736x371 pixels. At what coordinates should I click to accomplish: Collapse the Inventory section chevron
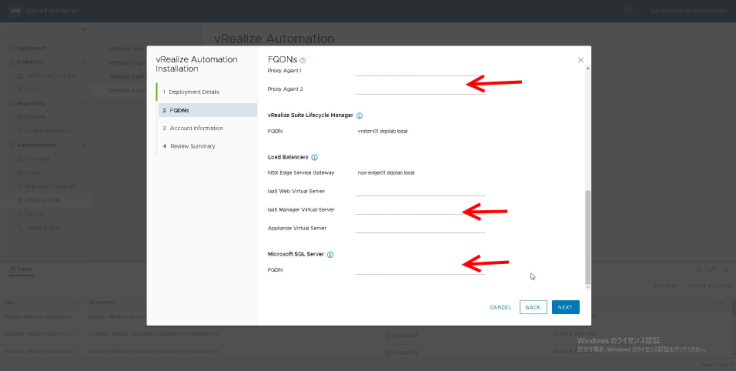click(84, 62)
